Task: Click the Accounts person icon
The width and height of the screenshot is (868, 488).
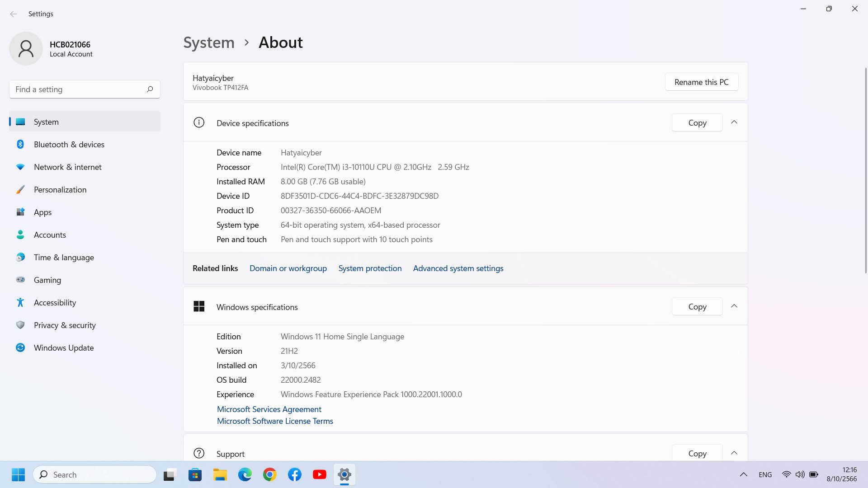Action: pos(20,235)
